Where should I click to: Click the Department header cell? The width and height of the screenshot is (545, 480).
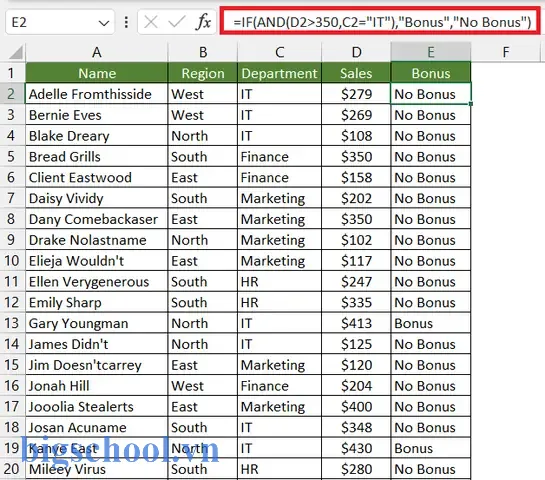[x=279, y=73]
